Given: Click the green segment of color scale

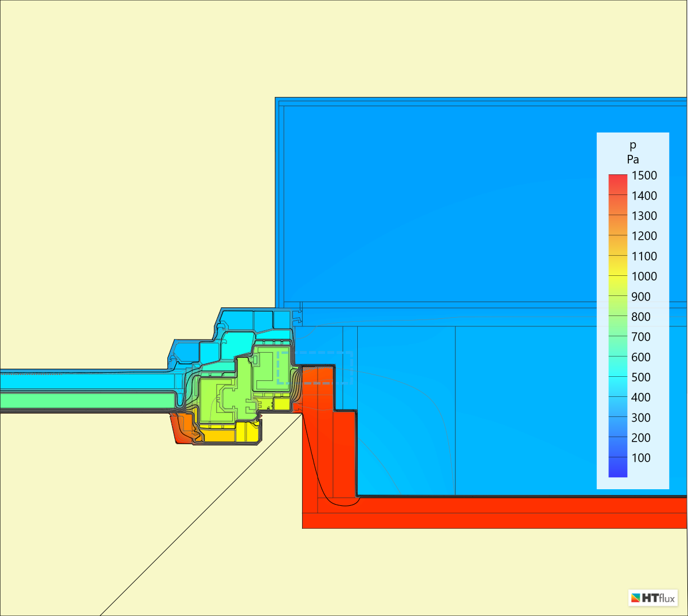Looking at the screenshot, I should [617, 321].
